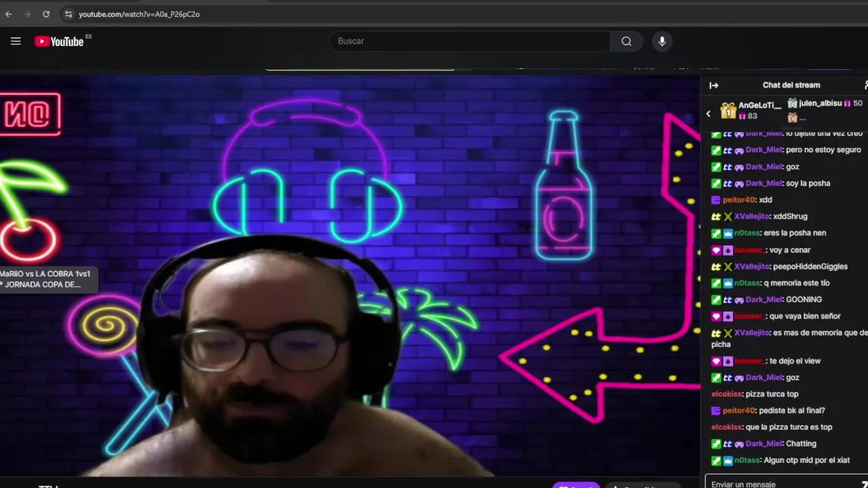This screenshot has height=488, width=868.
Task: Click the rank-three gift icon below julen_albisu
Action: (x=792, y=118)
